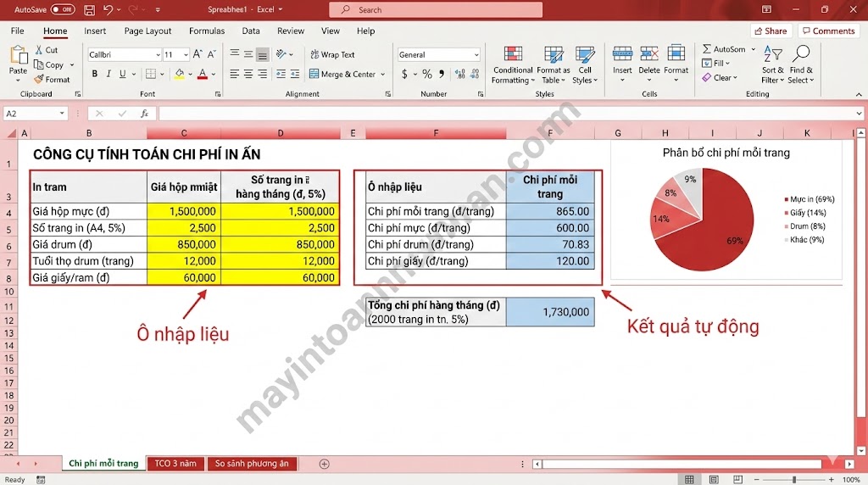Click the Format as Table icon
The image size is (868, 485).
[x=554, y=64]
